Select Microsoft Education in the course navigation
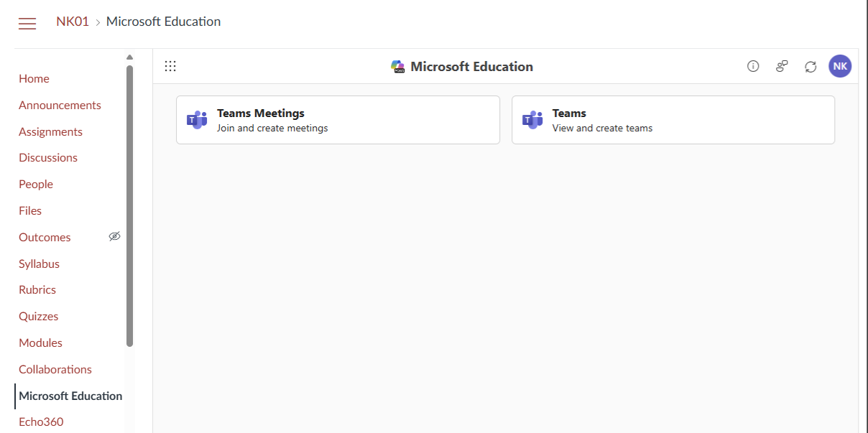Screen dimensions: 868x433 (70, 396)
